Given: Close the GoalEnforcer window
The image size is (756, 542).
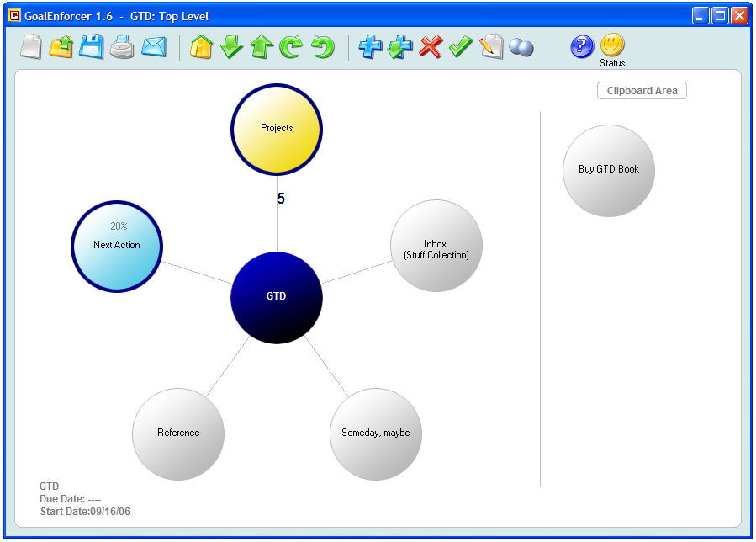Looking at the screenshot, I should pos(740,15).
